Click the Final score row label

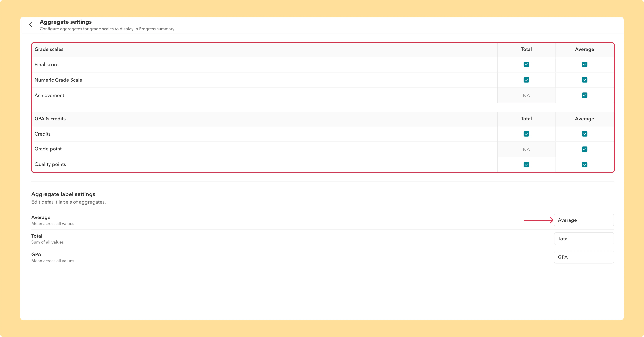tap(47, 65)
